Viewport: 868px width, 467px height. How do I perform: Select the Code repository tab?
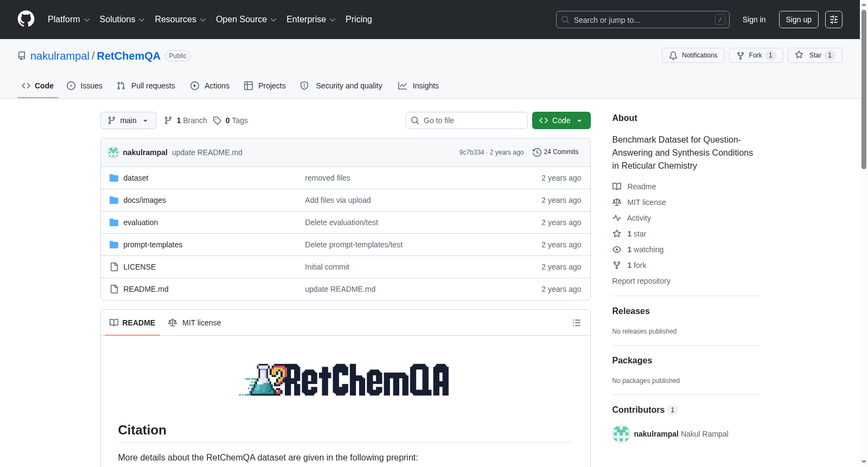click(x=38, y=86)
